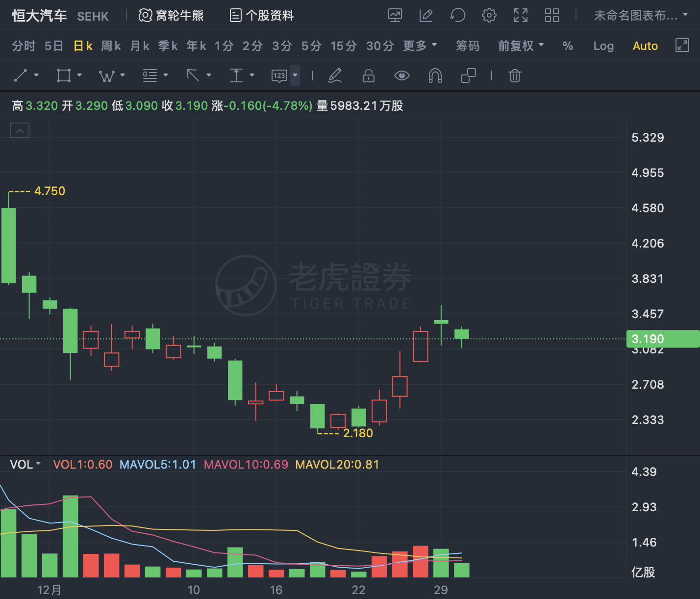The image size is (700, 599).
Task: Click the 4.750 high price label
Action: (50, 191)
